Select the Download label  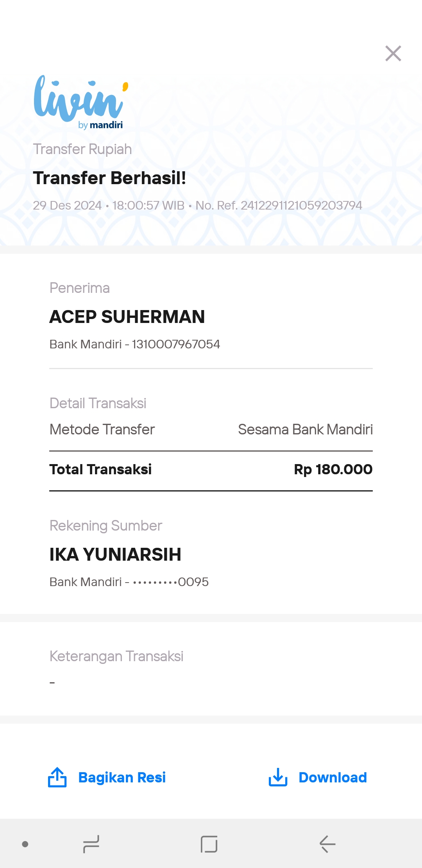333,777
